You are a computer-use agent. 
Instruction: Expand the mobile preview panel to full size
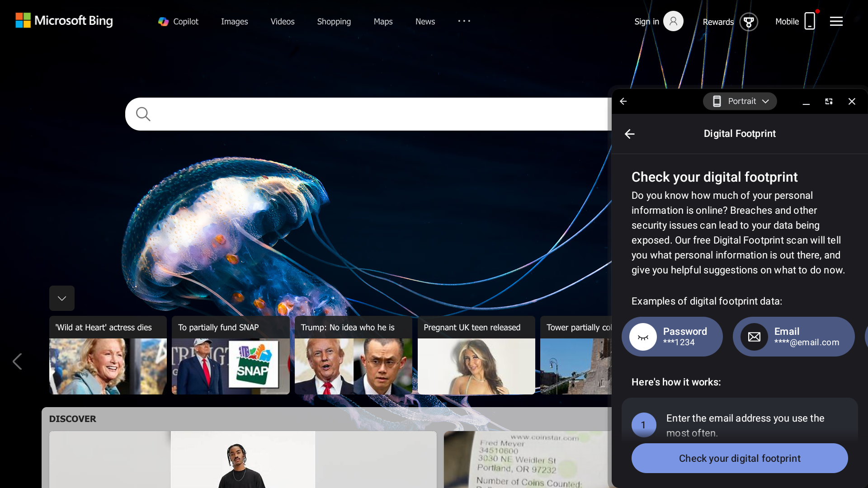click(x=829, y=102)
